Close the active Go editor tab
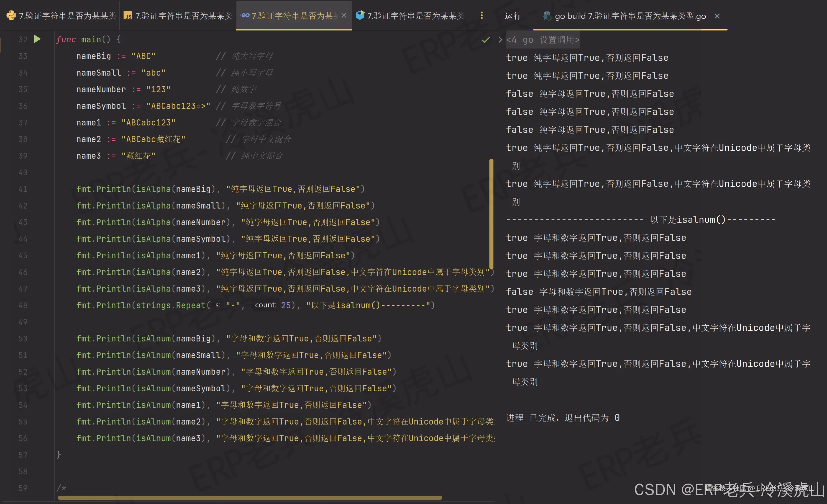Image resolution: width=827 pixels, height=504 pixels. tap(344, 16)
